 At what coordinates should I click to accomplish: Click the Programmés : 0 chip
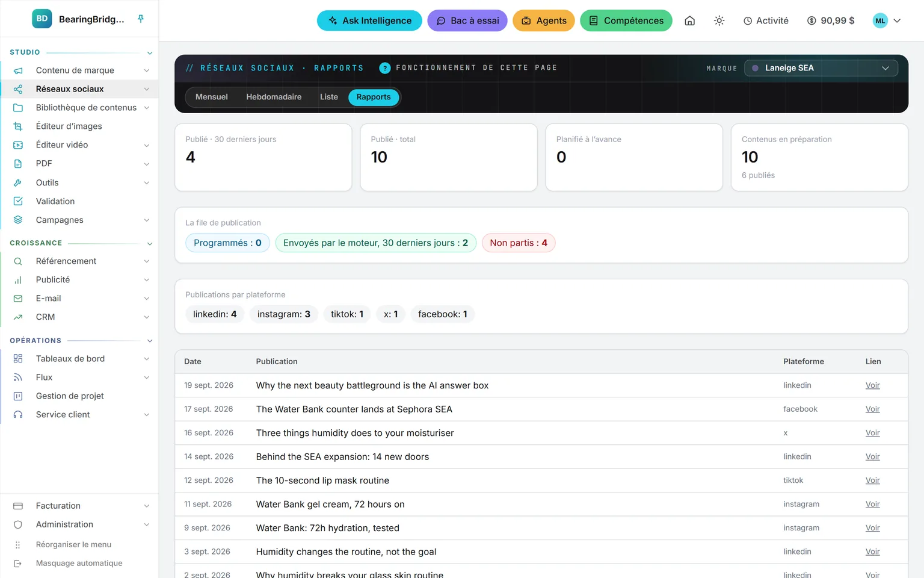[227, 243]
